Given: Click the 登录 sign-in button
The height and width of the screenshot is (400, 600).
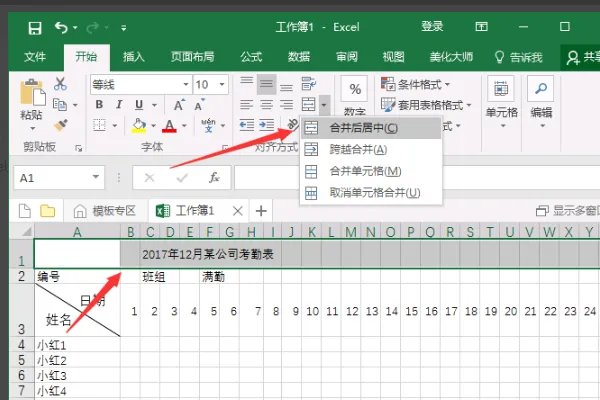Looking at the screenshot, I should (432, 26).
